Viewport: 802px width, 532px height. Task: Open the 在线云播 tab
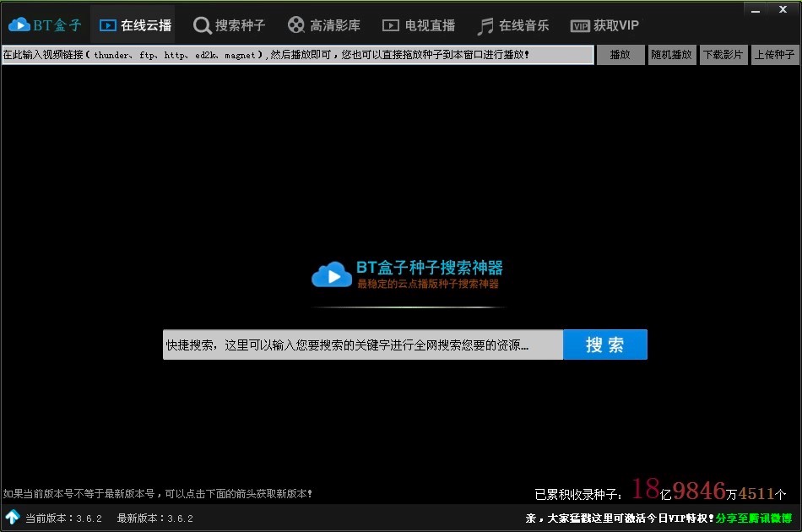click(134, 25)
